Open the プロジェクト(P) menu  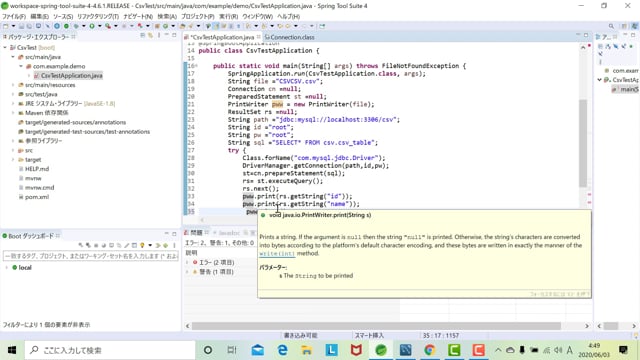(x=198, y=16)
